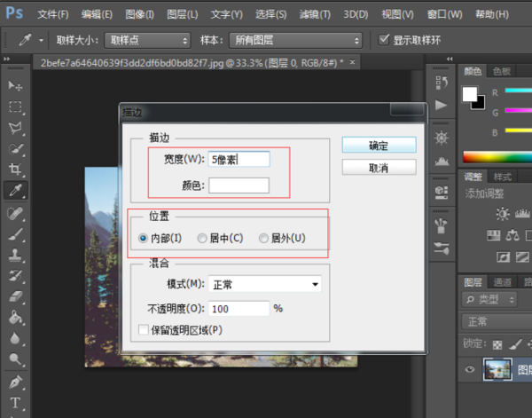The image size is (532, 418).
Task: Open the 滤镜(T) menu
Action: point(315,14)
